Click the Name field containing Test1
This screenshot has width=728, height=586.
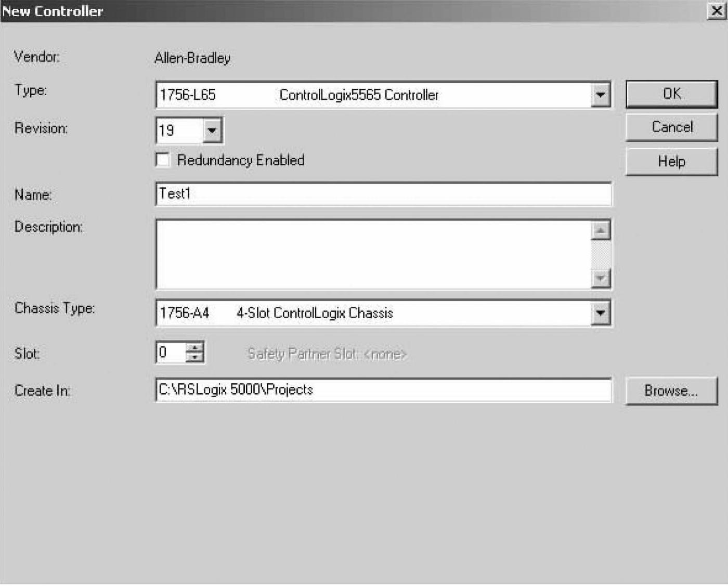pos(384,194)
